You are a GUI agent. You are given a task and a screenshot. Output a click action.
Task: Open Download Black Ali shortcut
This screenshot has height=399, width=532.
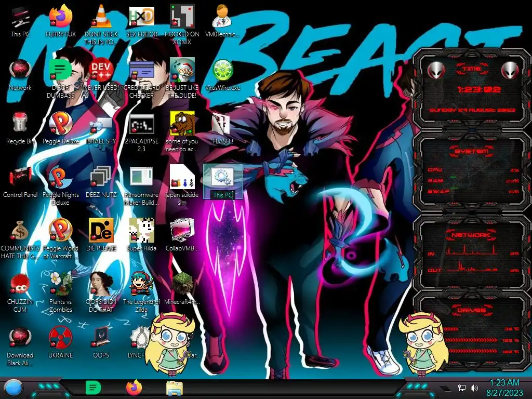click(x=20, y=346)
